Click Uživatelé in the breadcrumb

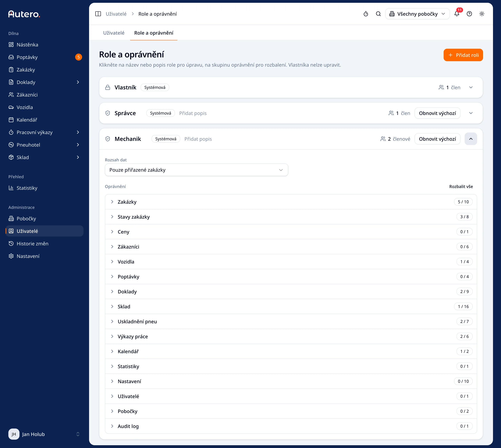pos(116,14)
